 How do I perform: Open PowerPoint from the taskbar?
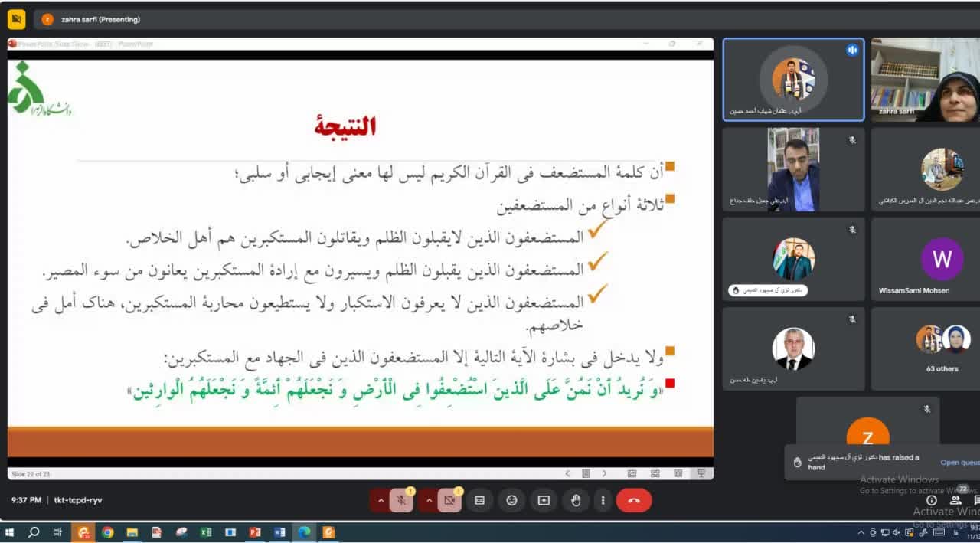coord(255,532)
